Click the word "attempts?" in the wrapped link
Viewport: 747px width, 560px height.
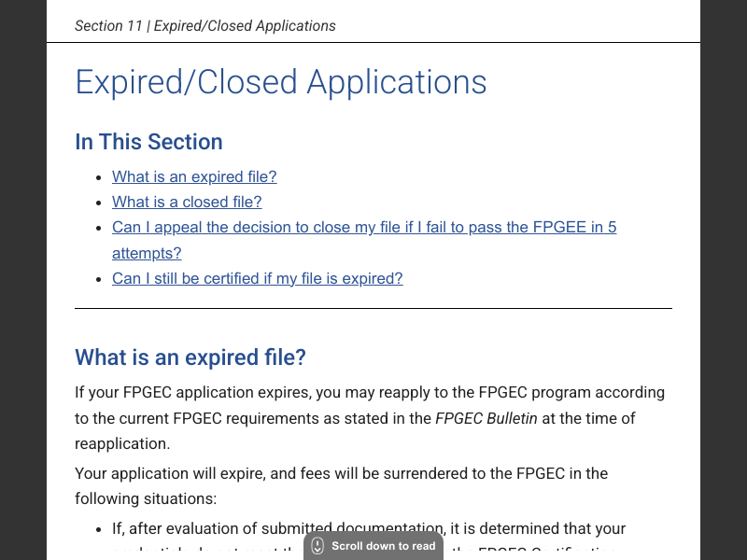[147, 253]
